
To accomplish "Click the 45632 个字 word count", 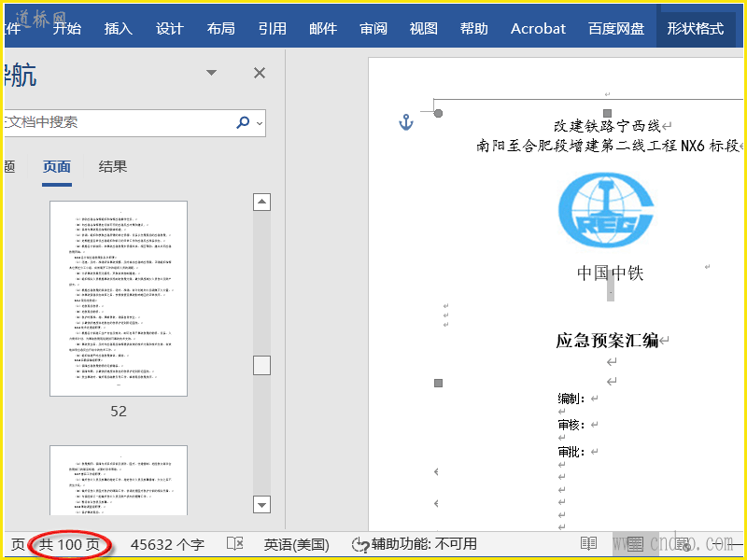I will 167,544.
